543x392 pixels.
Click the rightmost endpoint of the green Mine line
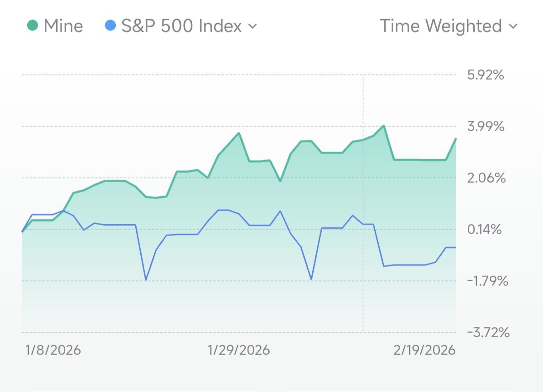(x=456, y=139)
